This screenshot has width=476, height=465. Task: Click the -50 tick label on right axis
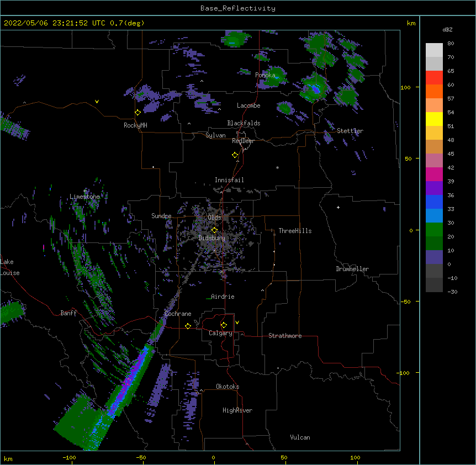point(405,302)
